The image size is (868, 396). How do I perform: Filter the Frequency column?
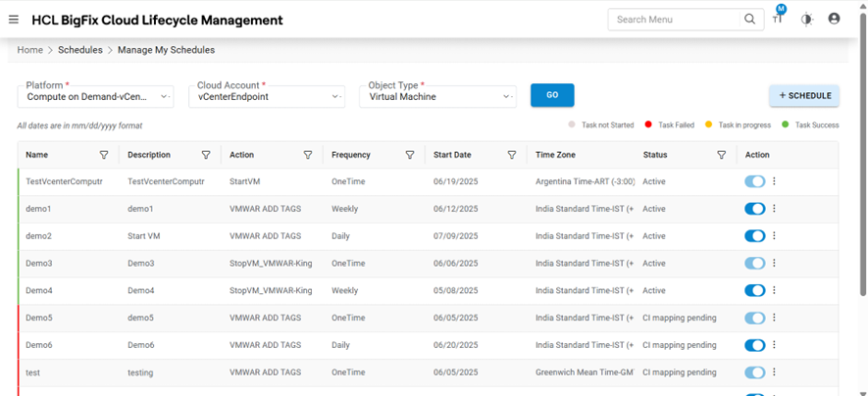point(410,155)
